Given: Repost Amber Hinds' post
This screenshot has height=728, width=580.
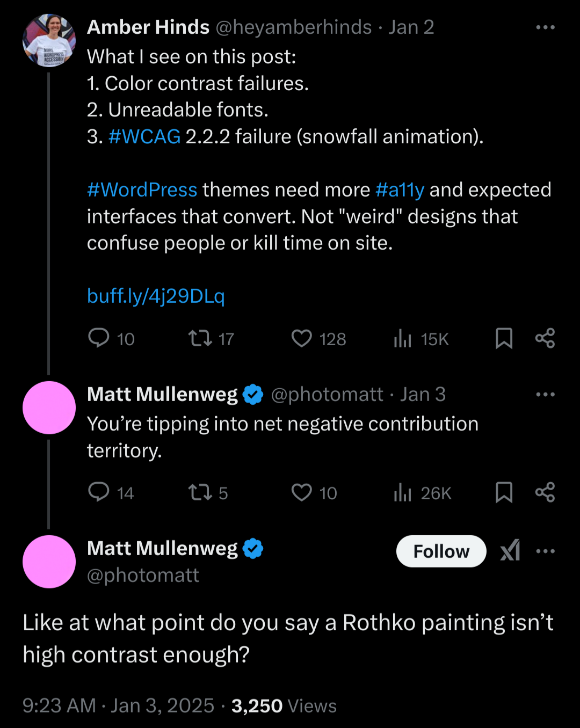Looking at the screenshot, I should point(200,338).
